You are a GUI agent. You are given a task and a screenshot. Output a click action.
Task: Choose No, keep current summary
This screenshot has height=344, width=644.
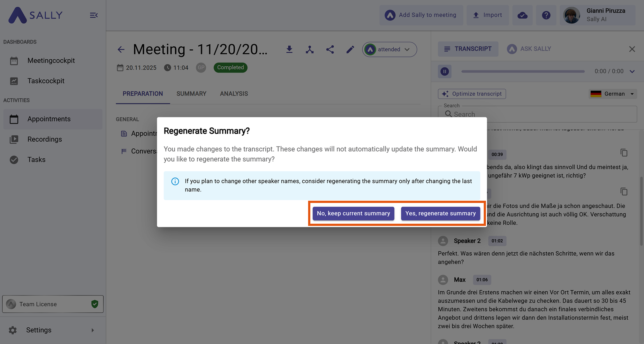[353, 213]
